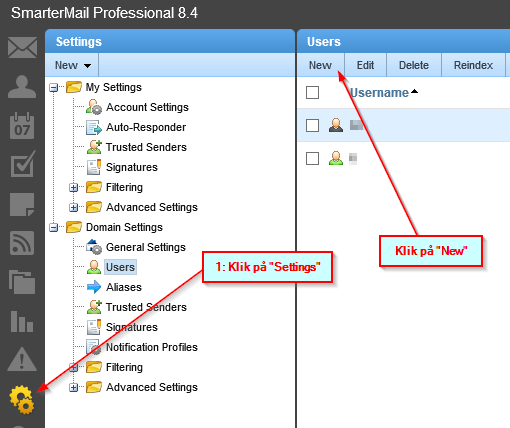Select the Notification Profiles tree item
This screenshot has width=510, height=428.
pos(152,347)
